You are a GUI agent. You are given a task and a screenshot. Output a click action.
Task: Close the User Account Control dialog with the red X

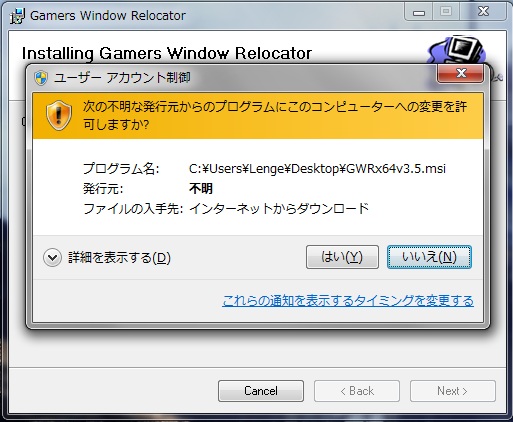(x=460, y=73)
